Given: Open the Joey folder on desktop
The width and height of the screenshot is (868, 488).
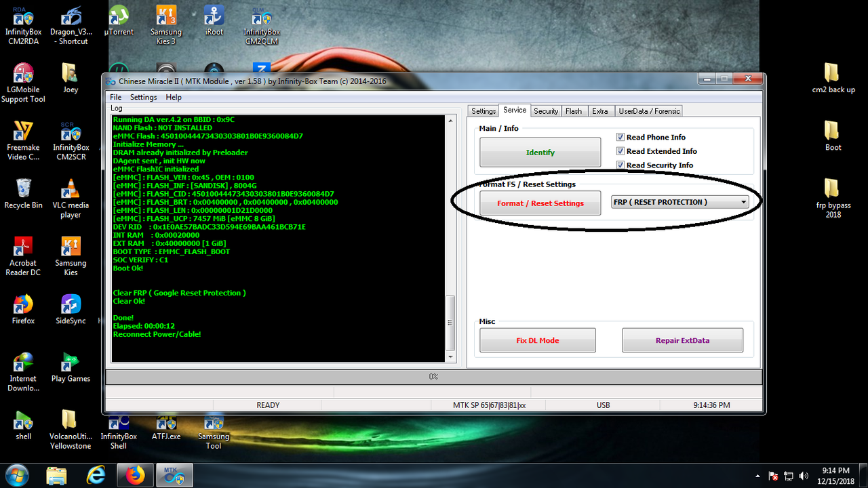Looking at the screenshot, I should pyautogui.click(x=71, y=78).
